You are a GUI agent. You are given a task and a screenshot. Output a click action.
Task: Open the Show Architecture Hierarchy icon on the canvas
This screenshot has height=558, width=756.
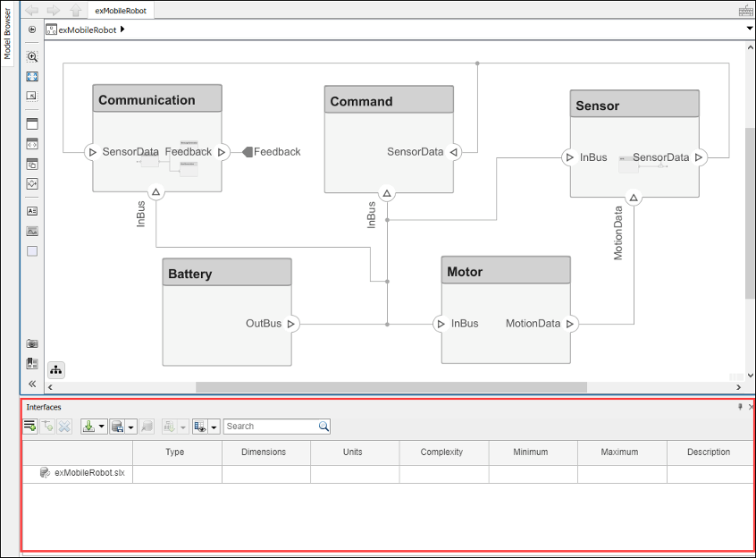[55, 369]
